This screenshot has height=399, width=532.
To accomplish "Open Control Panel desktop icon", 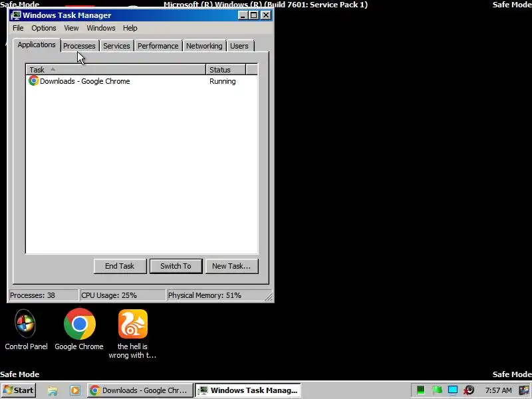I will coord(26,330).
